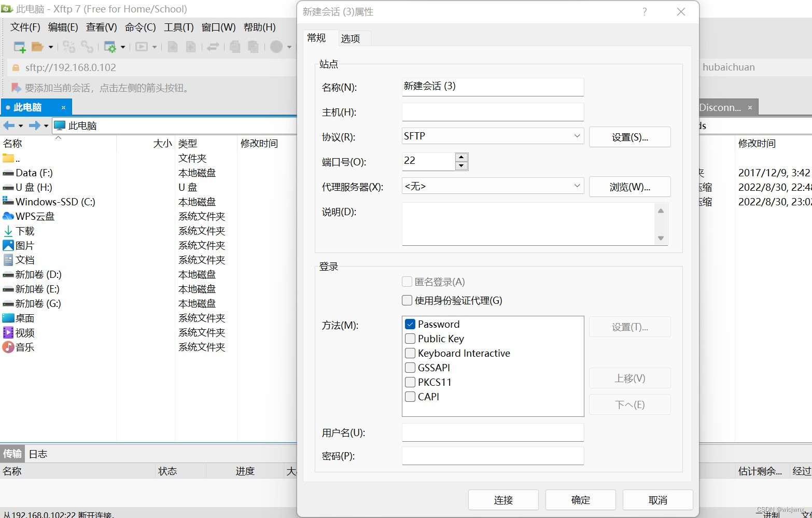Click the 主机(H) host input field
The height and width of the screenshot is (518, 812).
tap(493, 112)
